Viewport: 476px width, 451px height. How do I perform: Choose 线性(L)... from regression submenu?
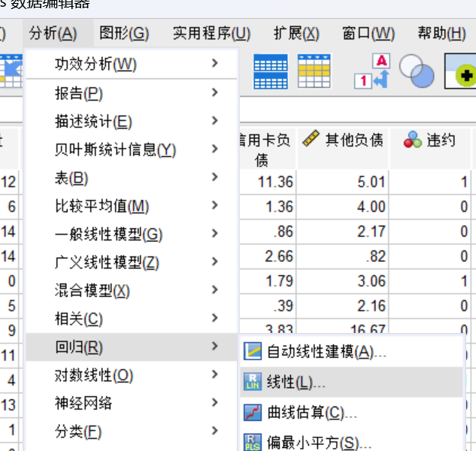(x=351, y=382)
